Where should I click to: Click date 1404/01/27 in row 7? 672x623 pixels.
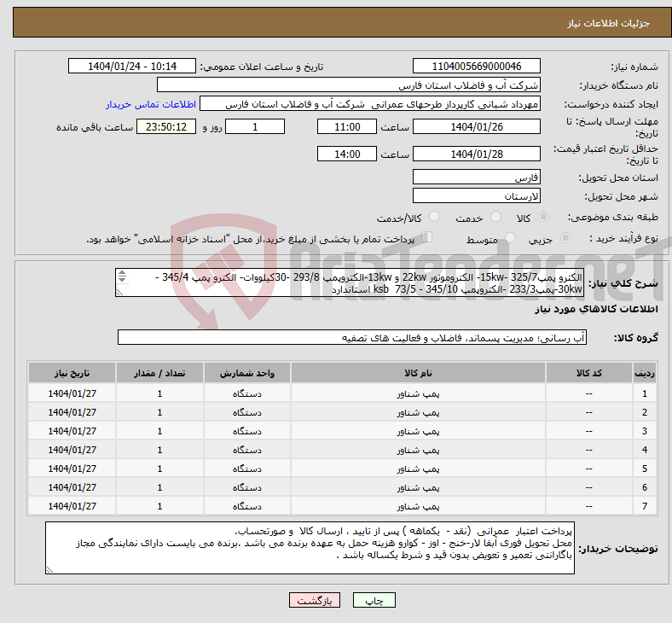tap(72, 506)
